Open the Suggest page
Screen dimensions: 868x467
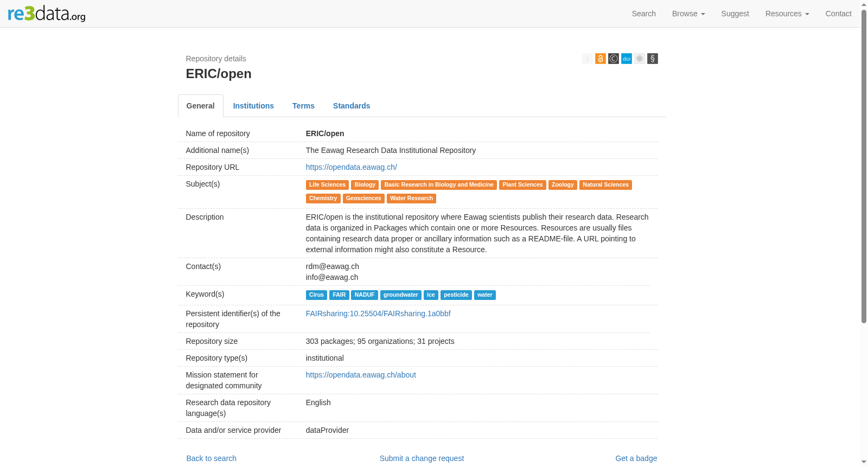pyautogui.click(x=735, y=14)
